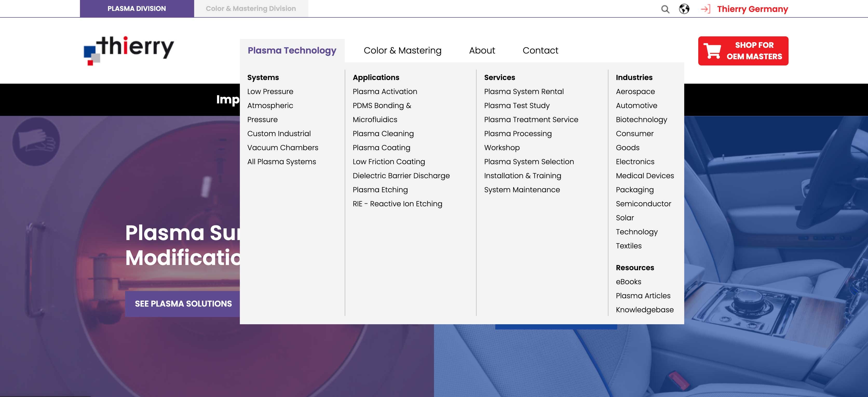
Task: Click the shopping cart icon
Action: pyautogui.click(x=712, y=51)
